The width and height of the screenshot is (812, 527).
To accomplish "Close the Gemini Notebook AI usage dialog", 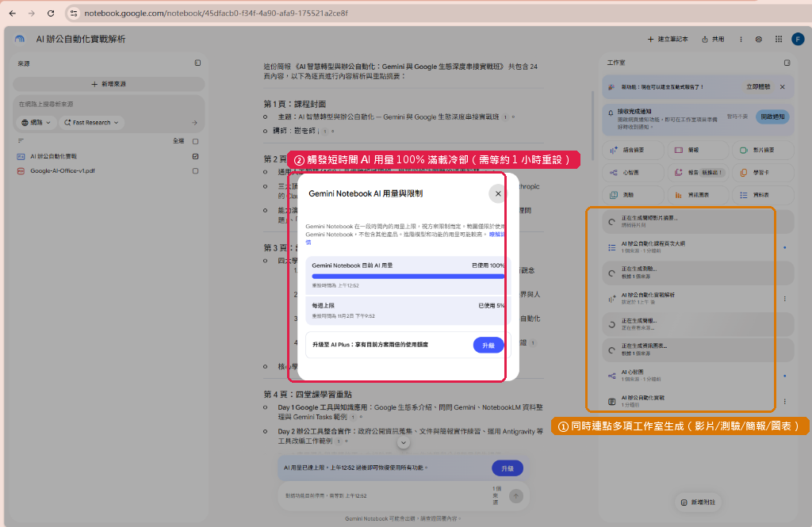I will tap(498, 193).
